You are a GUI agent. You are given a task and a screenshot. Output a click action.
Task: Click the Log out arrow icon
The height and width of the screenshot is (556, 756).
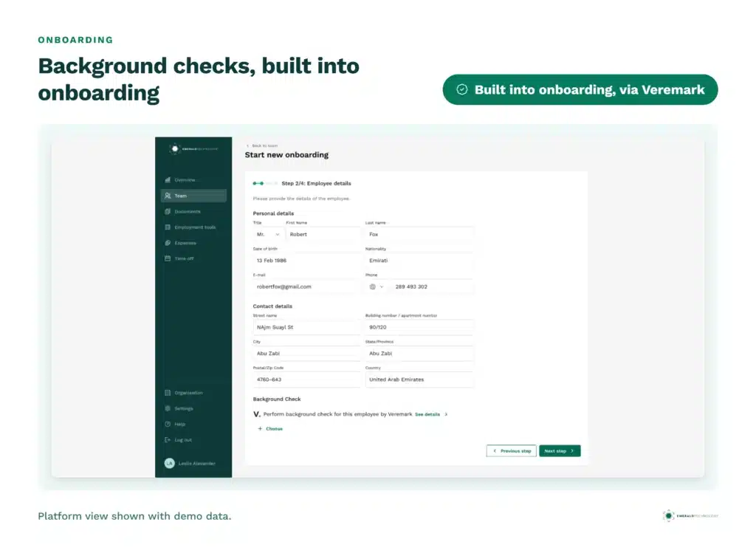coord(168,440)
